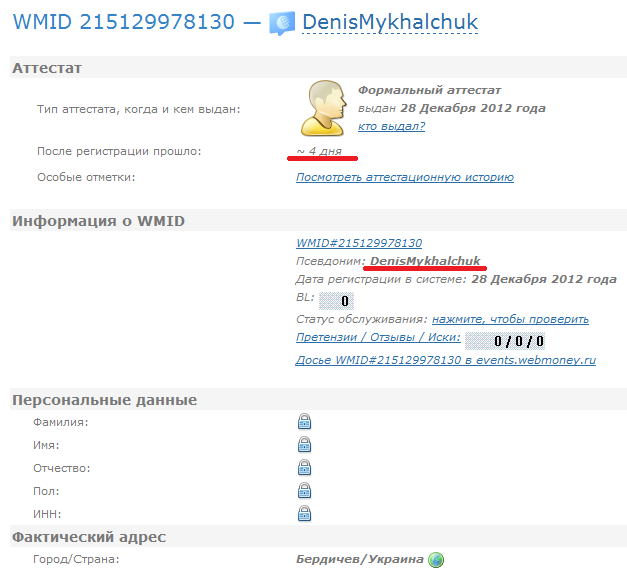
Task: Click the BL value 0 badge
Action: coord(336,301)
